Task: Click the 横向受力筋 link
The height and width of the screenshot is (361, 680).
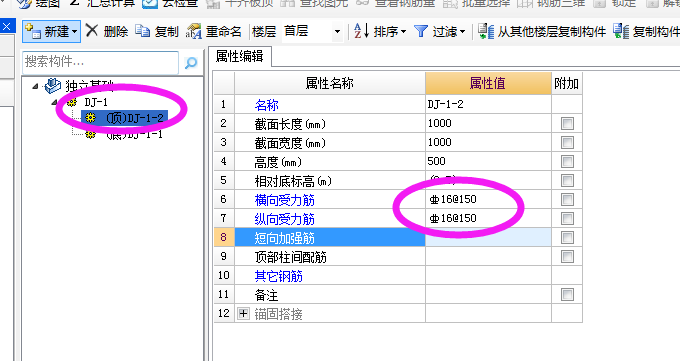Action: pos(284,200)
